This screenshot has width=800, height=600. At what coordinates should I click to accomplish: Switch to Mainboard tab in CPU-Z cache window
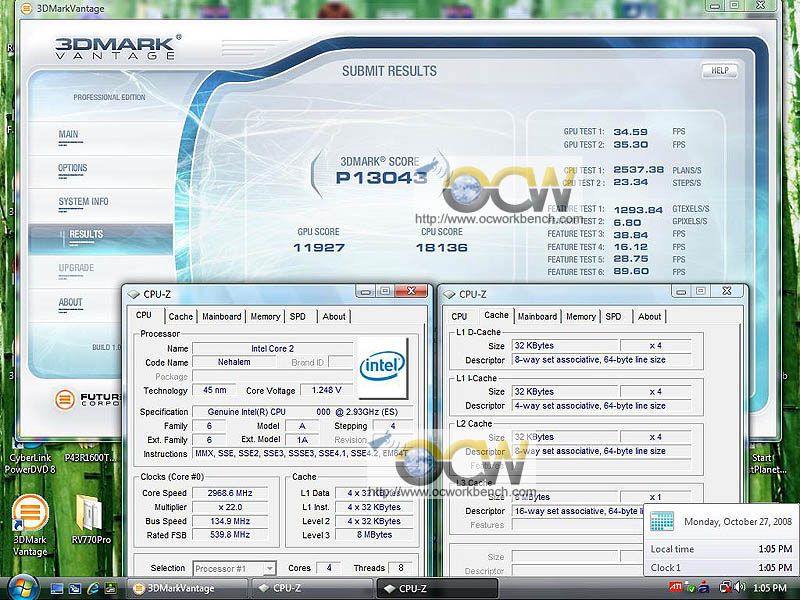[x=537, y=317]
